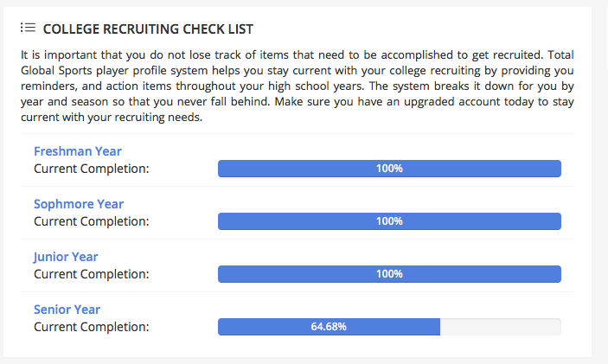Click Current Completion under Senior Year
This screenshot has width=608, height=364.
point(92,327)
